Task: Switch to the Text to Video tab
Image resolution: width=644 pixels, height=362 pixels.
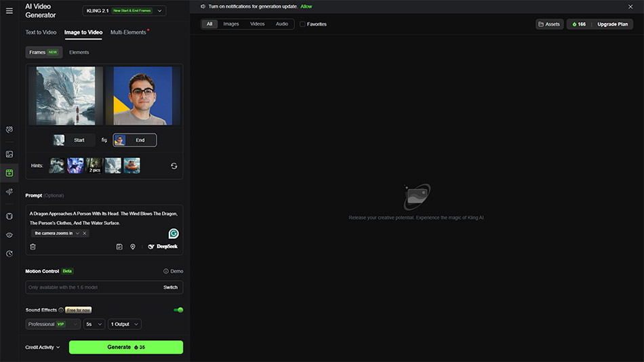Action: click(x=41, y=32)
